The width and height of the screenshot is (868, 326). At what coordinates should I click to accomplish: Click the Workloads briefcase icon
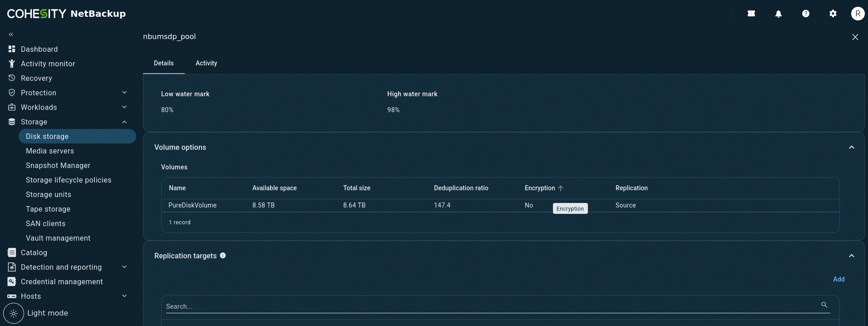tap(12, 107)
